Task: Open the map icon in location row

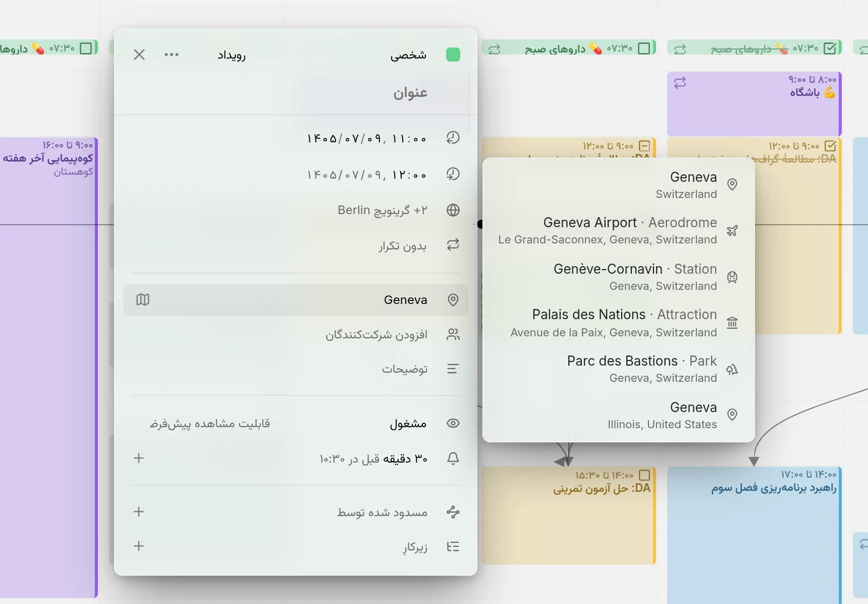Action: 143,300
